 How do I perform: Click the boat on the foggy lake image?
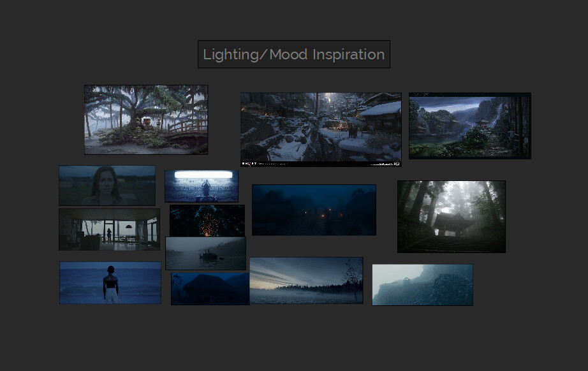tap(205, 253)
